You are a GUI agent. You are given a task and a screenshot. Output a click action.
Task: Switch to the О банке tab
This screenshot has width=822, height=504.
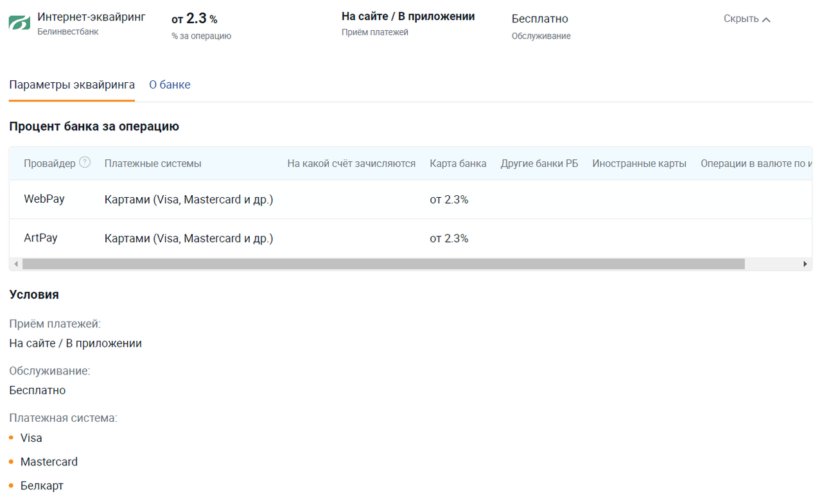tap(170, 85)
